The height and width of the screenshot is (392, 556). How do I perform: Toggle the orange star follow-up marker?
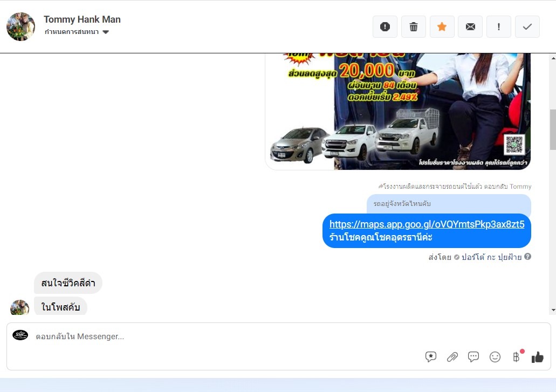(442, 26)
